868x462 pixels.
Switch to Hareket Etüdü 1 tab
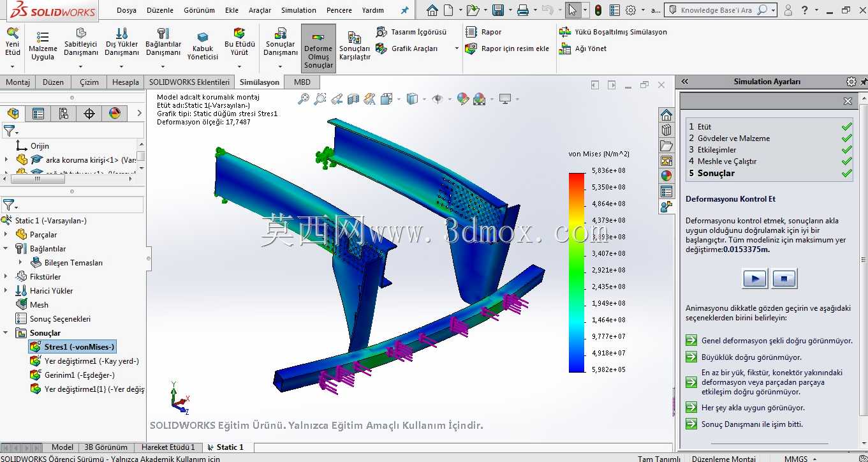(x=168, y=447)
